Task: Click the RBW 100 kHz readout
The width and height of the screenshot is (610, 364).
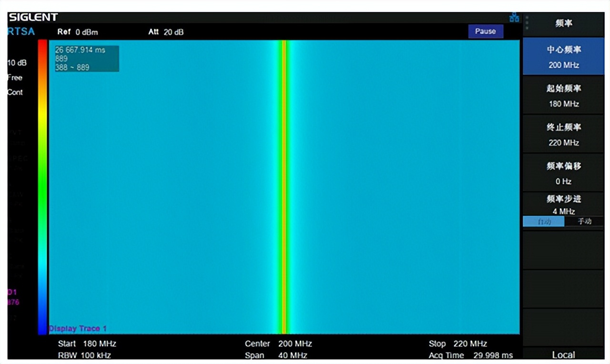Action: (x=84, y=355)
